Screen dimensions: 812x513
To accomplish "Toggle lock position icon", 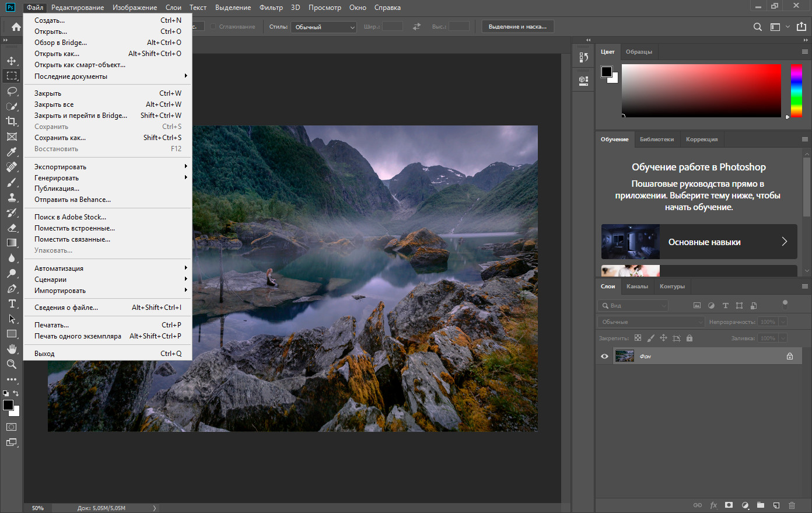I will coord(663,338).
